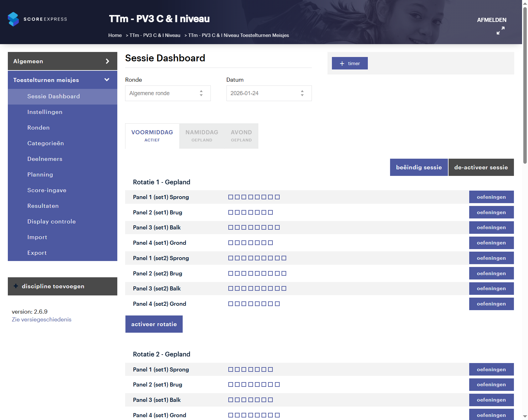
Task: Click the page vertical scrollbar thumb
Action: (525, 85)
